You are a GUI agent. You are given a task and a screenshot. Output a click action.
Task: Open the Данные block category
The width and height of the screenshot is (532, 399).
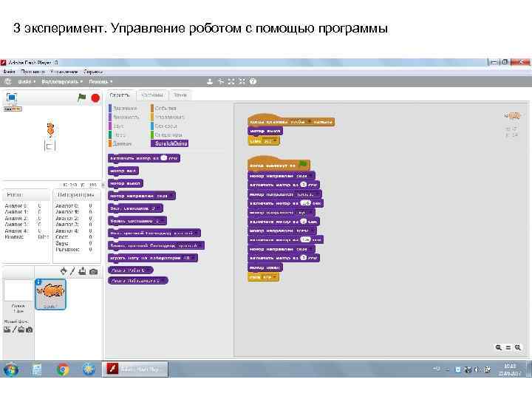122,143
